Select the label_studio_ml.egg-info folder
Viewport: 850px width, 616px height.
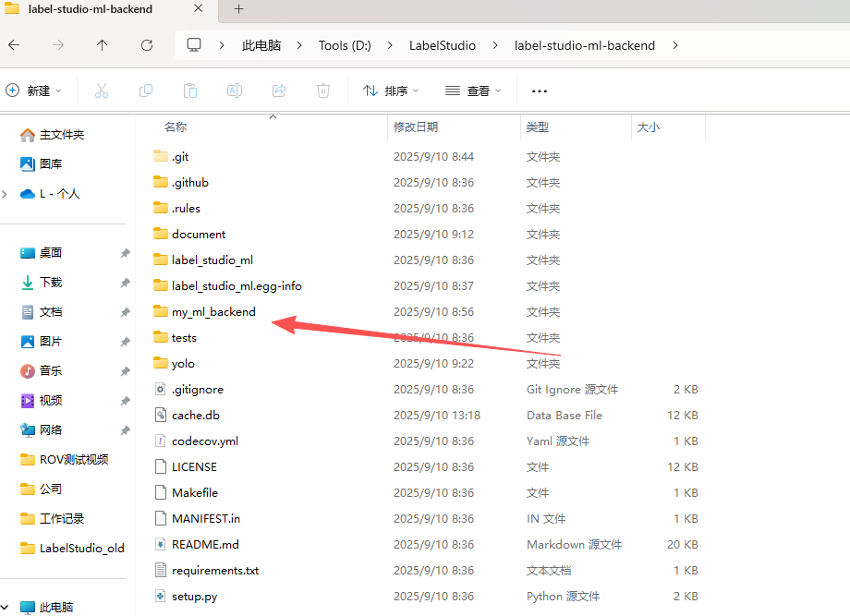[237, 286]
